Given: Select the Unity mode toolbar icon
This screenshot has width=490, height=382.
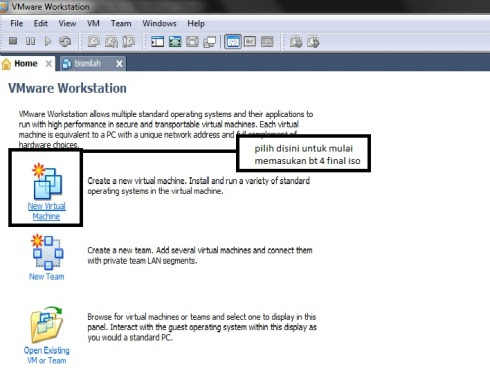Looking at the screenshot, I should click(210, 42).
